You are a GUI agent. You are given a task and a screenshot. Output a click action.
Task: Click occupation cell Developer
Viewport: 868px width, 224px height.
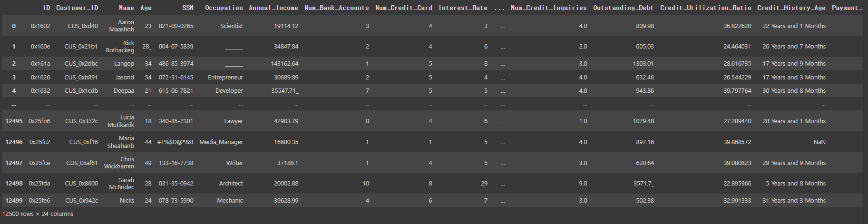pos(229,91)
